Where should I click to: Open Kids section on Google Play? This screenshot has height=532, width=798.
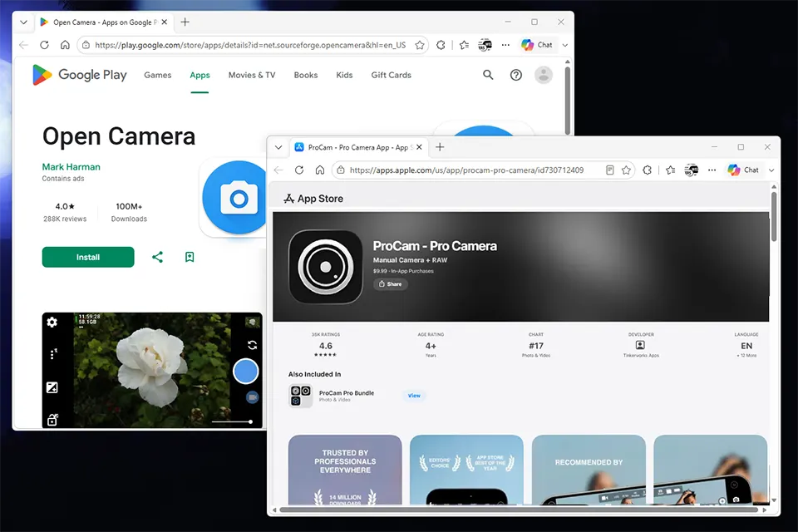click(x=344, y=75)
